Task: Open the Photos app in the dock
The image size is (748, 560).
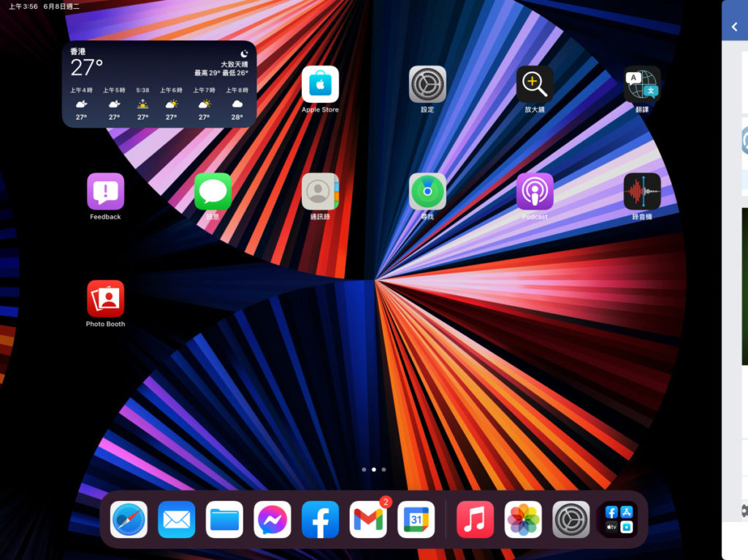Action: pyautogui.click(x=523, y=519)
